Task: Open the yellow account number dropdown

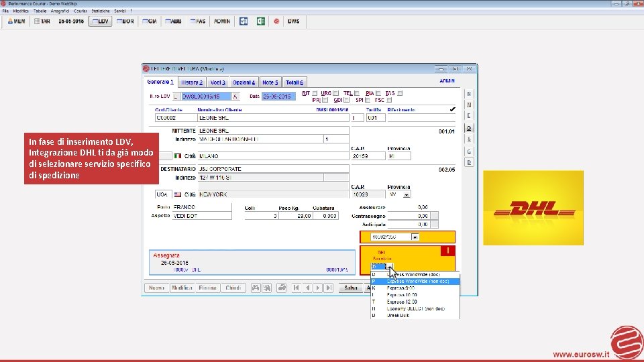Action: [415, 237]
